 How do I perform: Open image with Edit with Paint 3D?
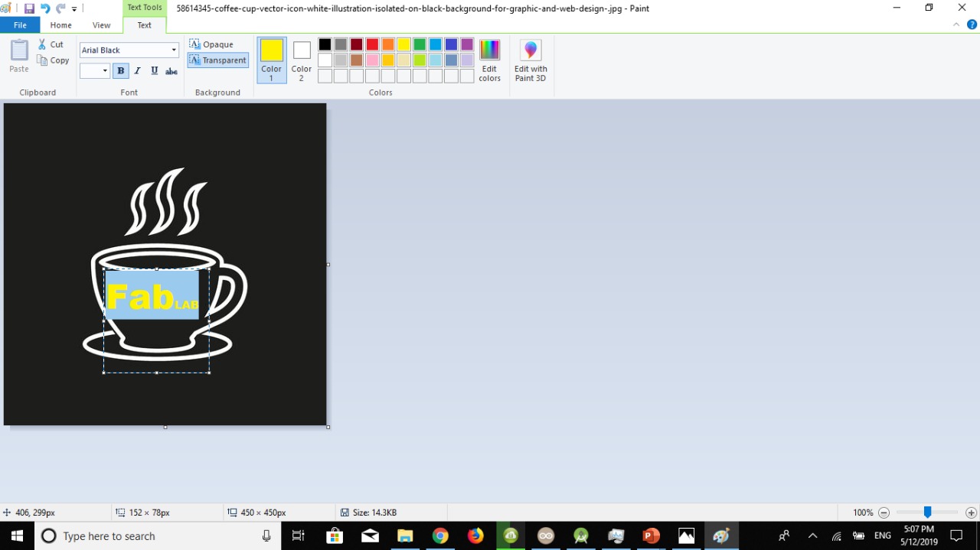click(x=531, y=60)
